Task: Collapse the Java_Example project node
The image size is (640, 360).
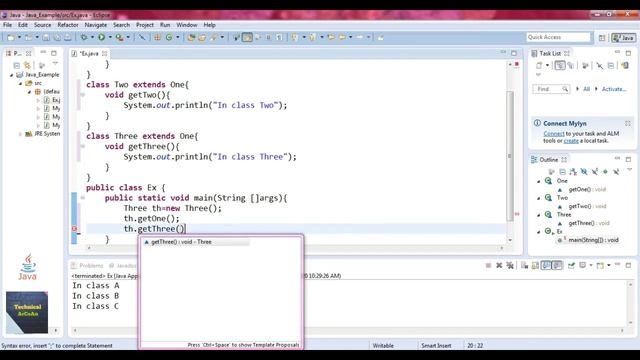Action: 11,75
